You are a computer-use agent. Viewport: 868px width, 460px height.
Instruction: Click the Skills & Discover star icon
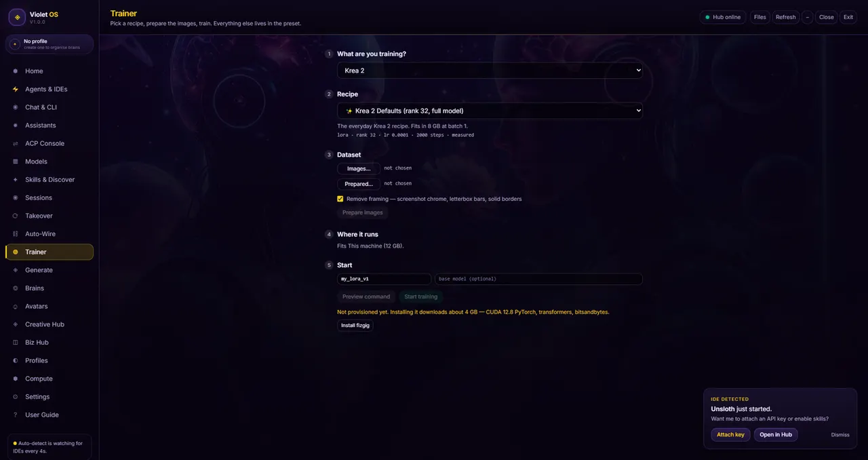[x=16, y=180]
